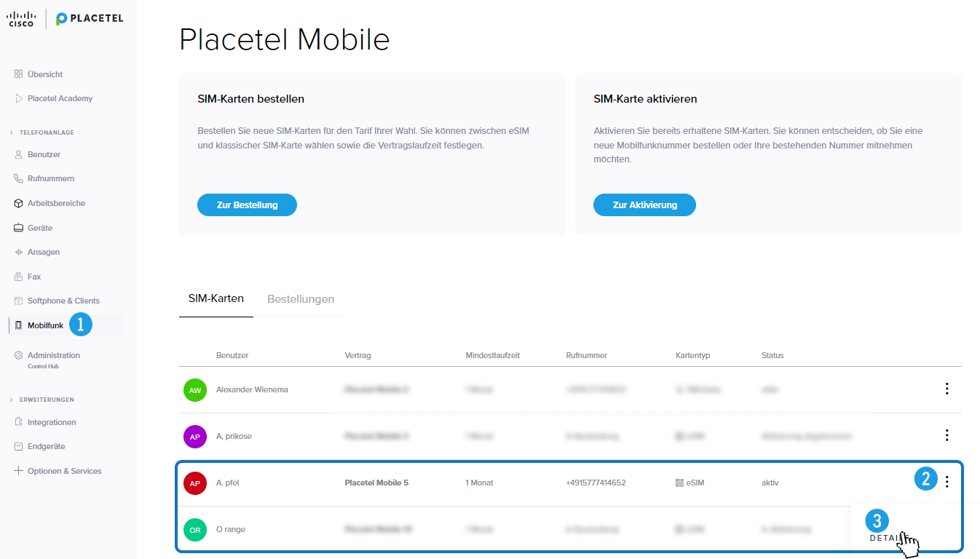Click the Placetel Academy play icon
The width and height of the screenshot is (980, 559).
[18, 98]
